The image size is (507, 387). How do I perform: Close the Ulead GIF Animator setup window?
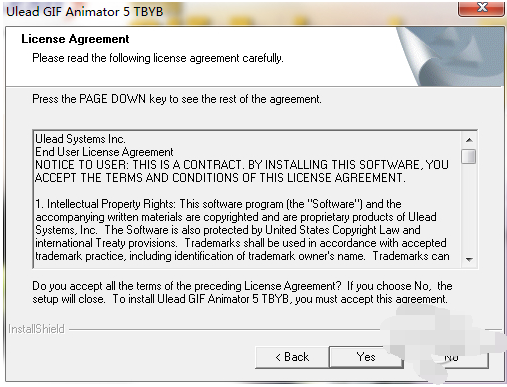pos(481,8)
